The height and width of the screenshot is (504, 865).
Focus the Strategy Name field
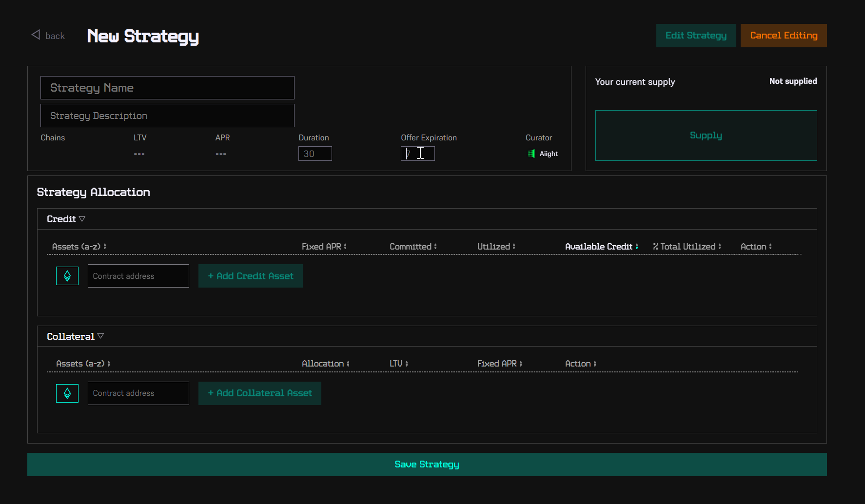coord(167,88)
